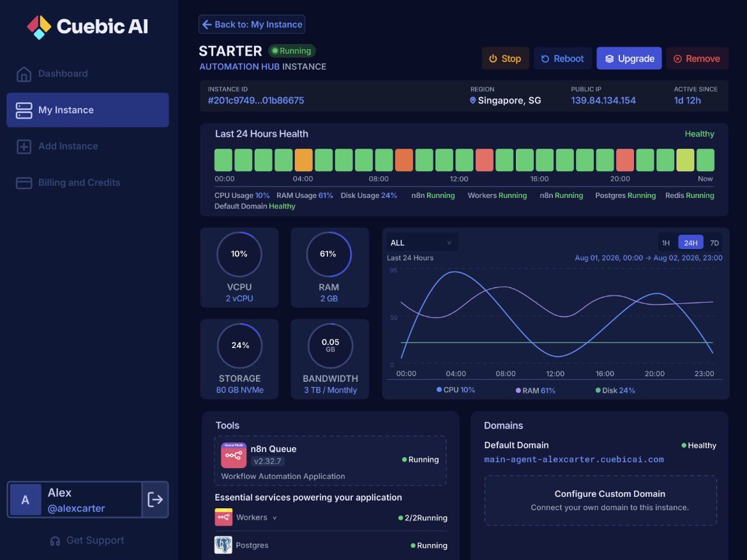747x560 pixels.
Task: Toggle Disk 24% chart legend
Action: tap(615, 390)
